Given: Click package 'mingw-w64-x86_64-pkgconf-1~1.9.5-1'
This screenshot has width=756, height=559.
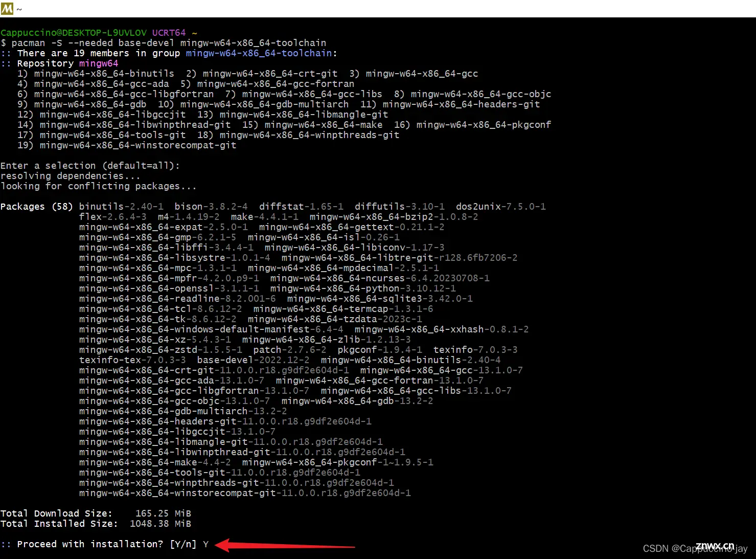Looking at the screenshot, I should pos(338,462).
